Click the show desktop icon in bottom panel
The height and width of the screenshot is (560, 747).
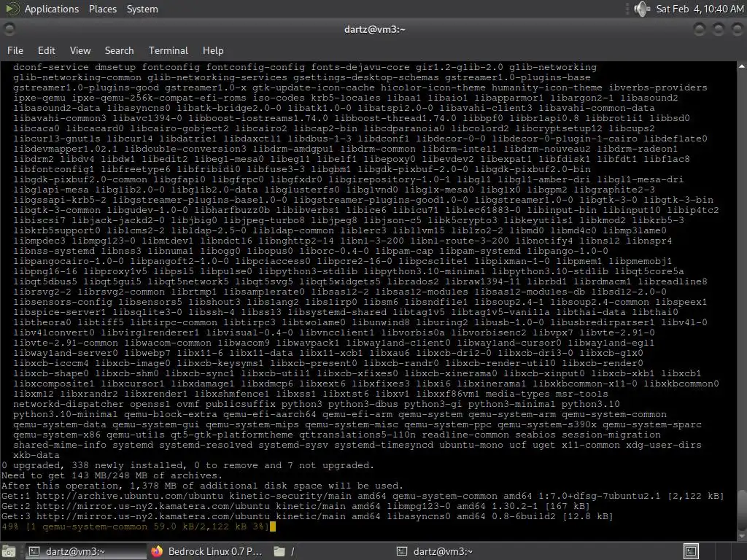point(9,551)
